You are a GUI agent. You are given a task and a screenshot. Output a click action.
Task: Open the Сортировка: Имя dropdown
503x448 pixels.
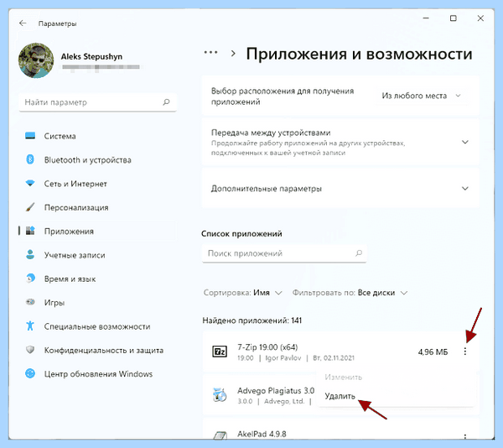pos(243,293)
